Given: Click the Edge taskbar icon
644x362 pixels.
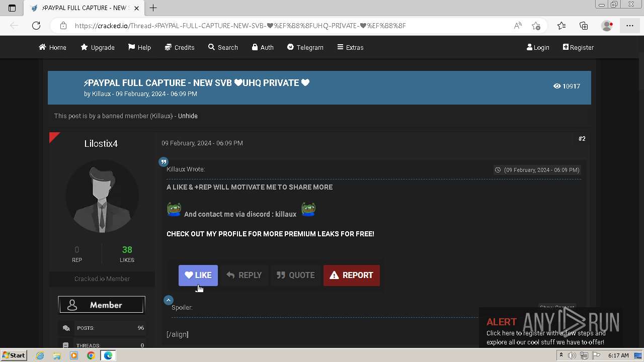Looking at the screenshot, I should tap(108, 355).
